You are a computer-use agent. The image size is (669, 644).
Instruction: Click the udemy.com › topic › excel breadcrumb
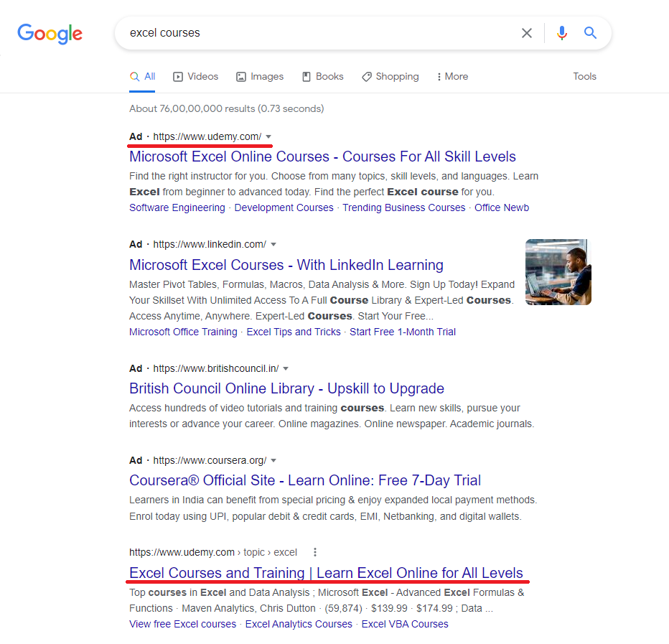pos(213,552)
